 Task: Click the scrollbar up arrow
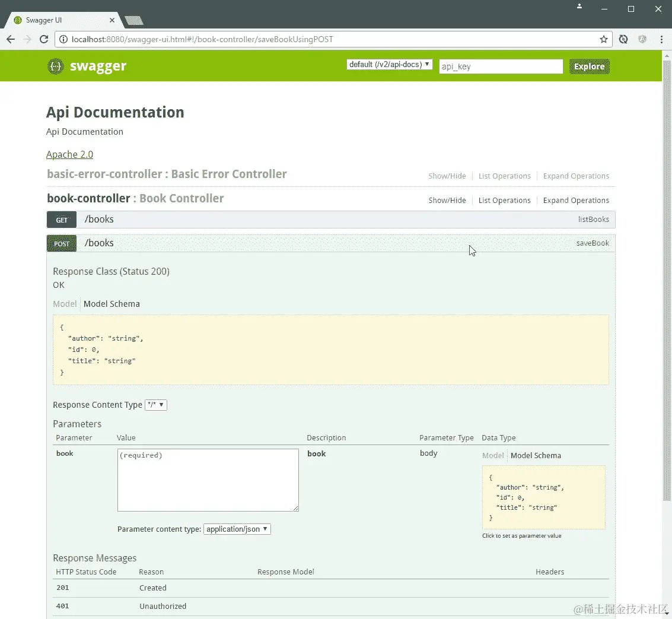pyautogui.click(x=667, y=55)
